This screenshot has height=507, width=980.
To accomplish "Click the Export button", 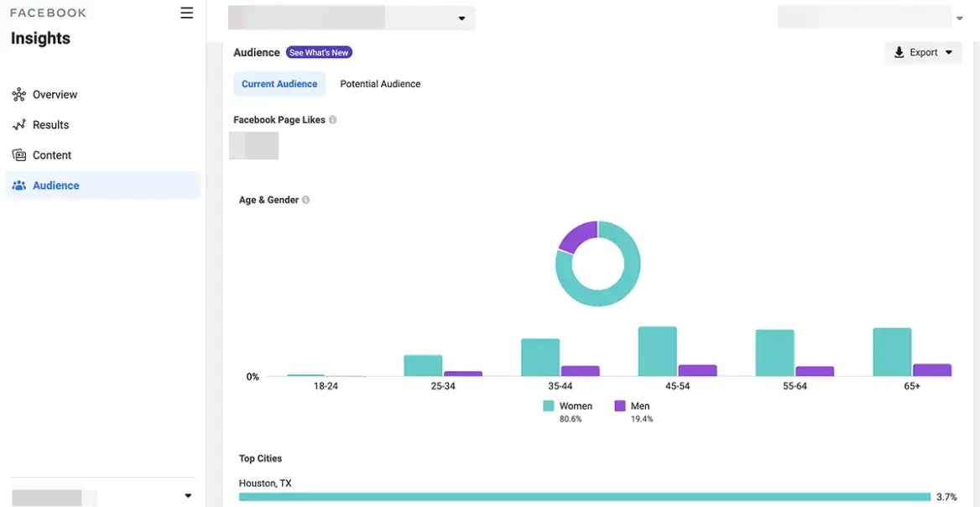I will click(x=922, y=52).
